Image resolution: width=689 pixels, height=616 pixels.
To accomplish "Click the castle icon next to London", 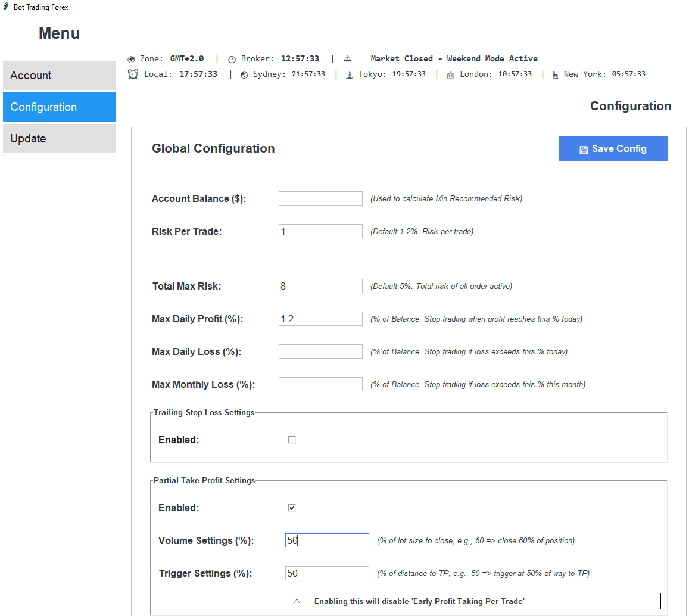I will (x=450, y=74).
